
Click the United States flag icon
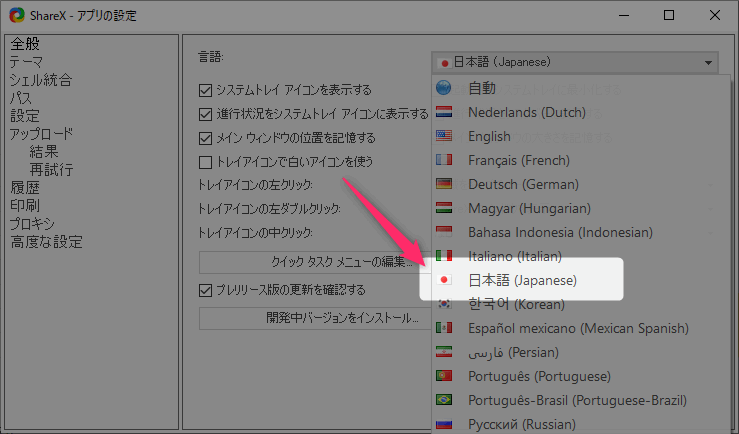pos(444,136)
